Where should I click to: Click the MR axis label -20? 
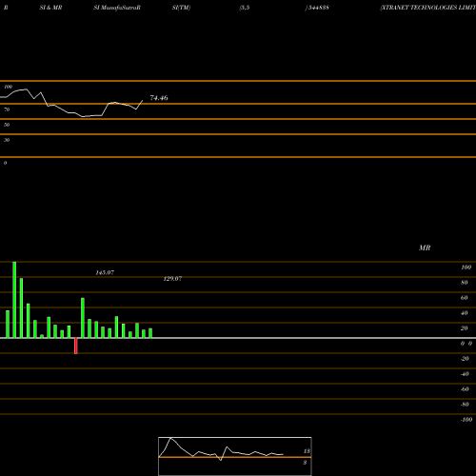465,359
